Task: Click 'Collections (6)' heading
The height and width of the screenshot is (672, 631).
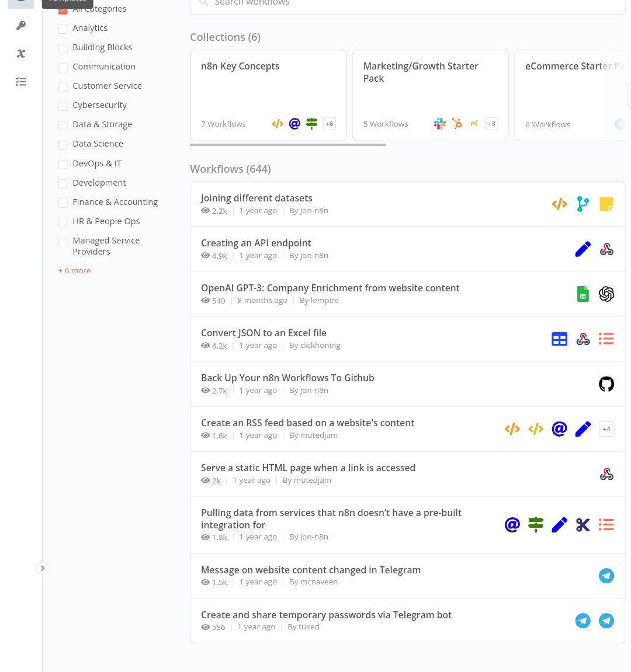Action: (225, 37)
